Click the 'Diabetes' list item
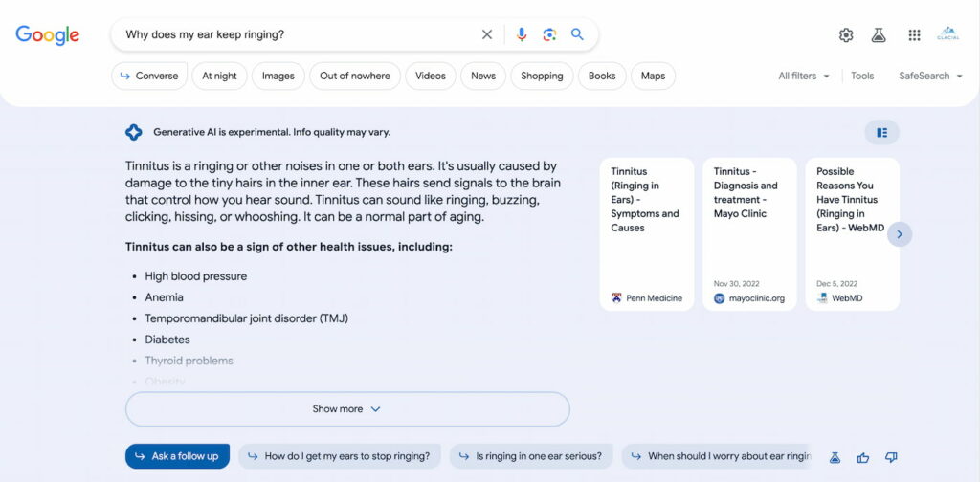This screenshot has height=482, width=980. pyautogui.click(x=167, y=340)
